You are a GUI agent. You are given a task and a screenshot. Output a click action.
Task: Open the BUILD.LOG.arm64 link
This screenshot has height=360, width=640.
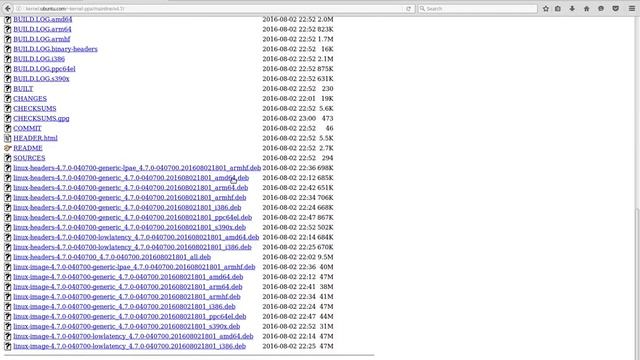(x=42, y=29)
